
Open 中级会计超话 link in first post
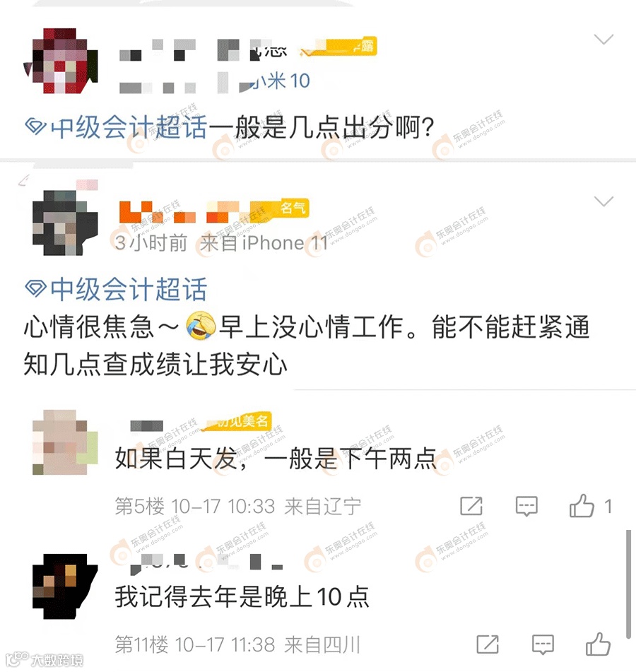click(129, 127)
